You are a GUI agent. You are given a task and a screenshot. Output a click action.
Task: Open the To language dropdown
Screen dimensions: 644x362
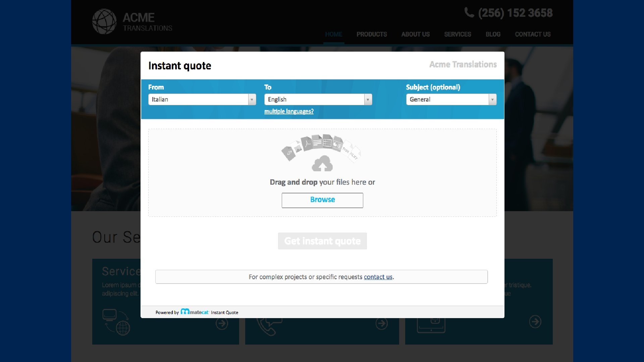(318, 100)
